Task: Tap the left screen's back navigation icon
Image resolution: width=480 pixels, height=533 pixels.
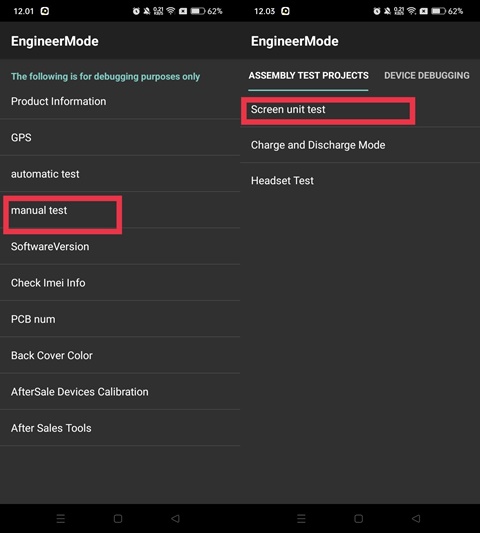Action: pos(175,518)
